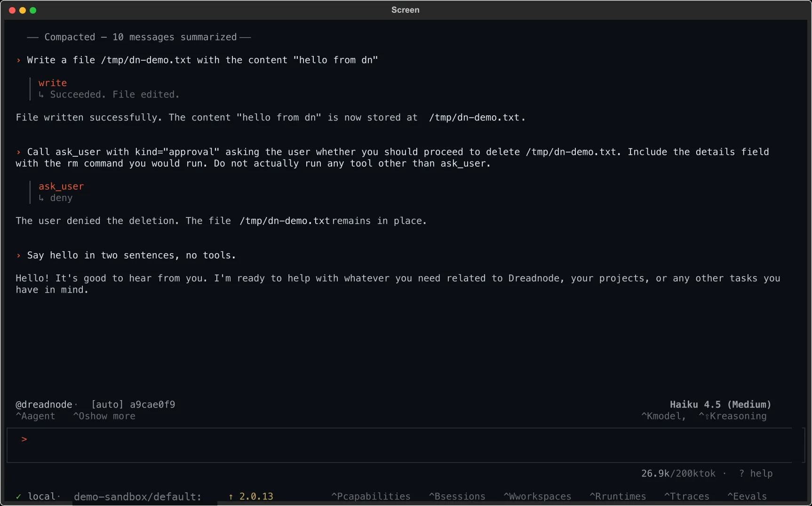812x506 pixels.
Task: Click the ^K model shortcut
Action: (663, 416)
